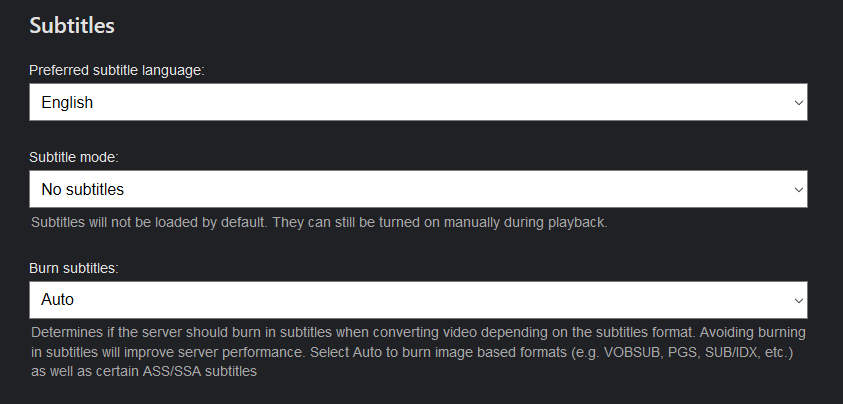Open the Burn subtitles dropdown
Viewport: 843px width, 404px height.
pos(418,299)
